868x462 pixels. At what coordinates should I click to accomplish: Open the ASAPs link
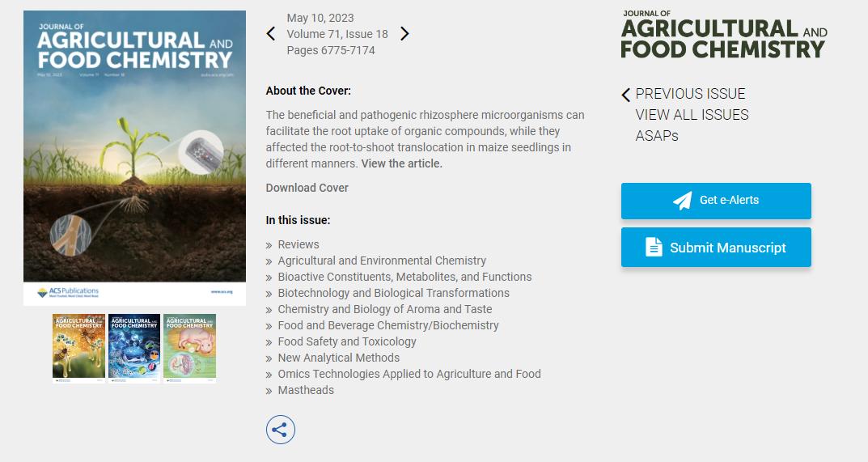[657, 136]
